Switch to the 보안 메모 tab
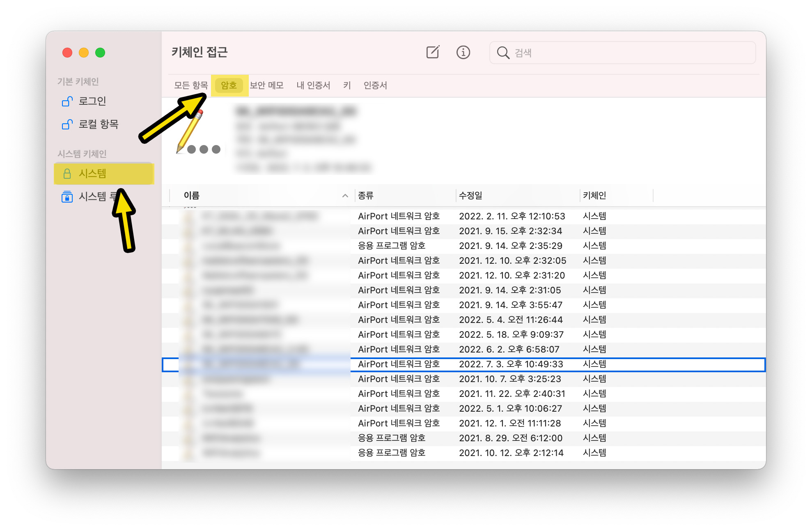 pos(267,85)
